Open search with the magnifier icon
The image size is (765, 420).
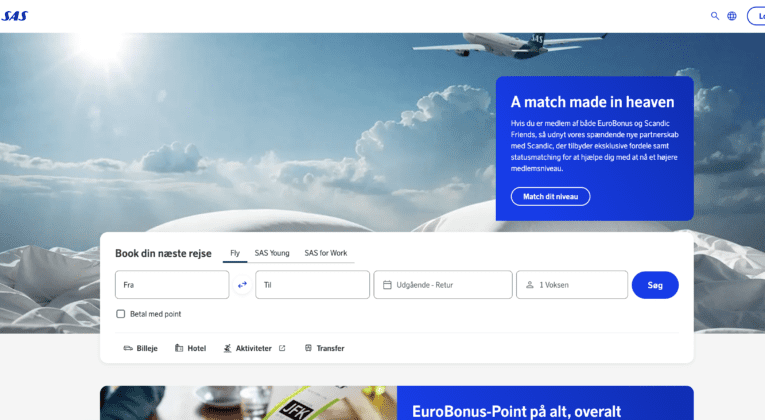click(715, 16)
